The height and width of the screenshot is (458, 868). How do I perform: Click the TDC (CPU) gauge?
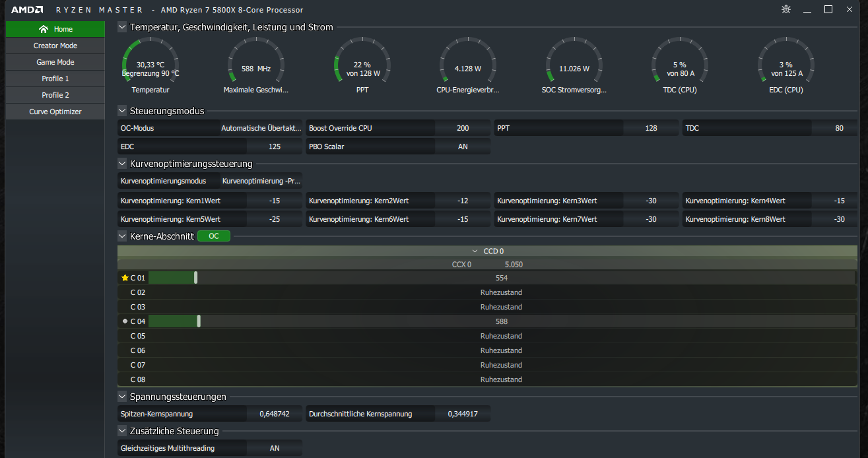point(679,65)
